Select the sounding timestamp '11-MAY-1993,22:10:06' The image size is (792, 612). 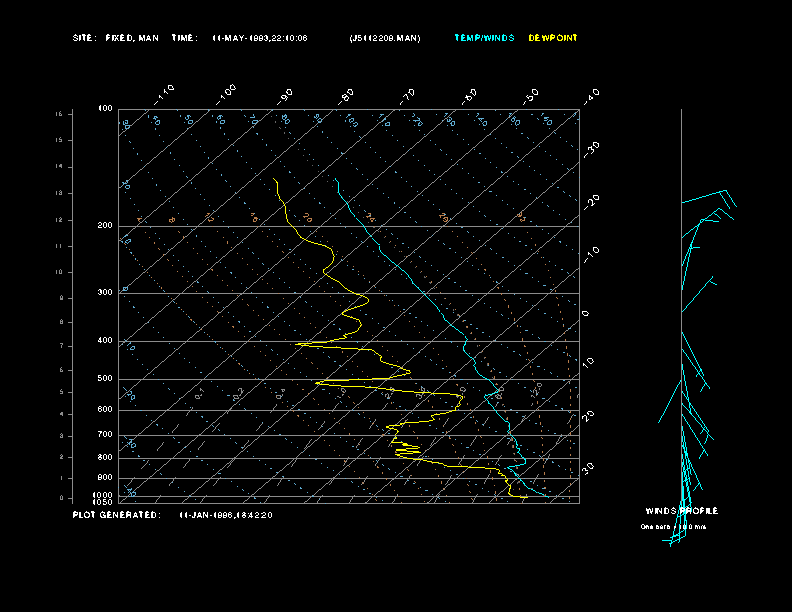pyautogui.click(x=260, y=38)
